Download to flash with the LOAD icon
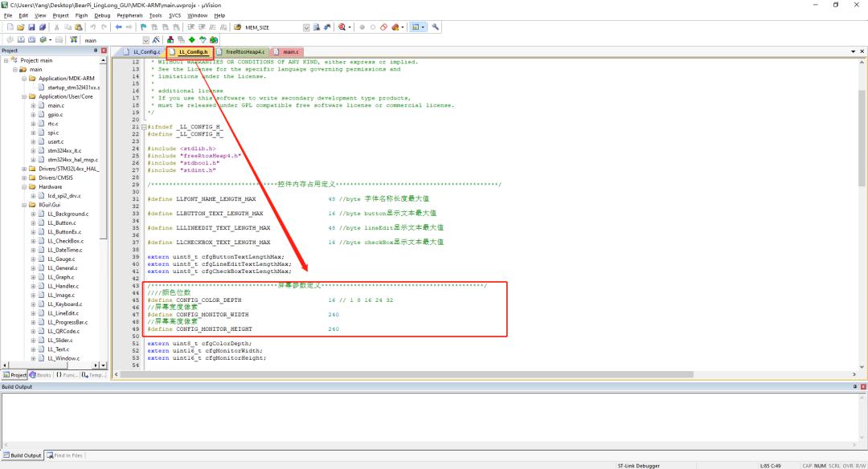The image size is (868, 469). pyautogui.click(x=73, y=40)
